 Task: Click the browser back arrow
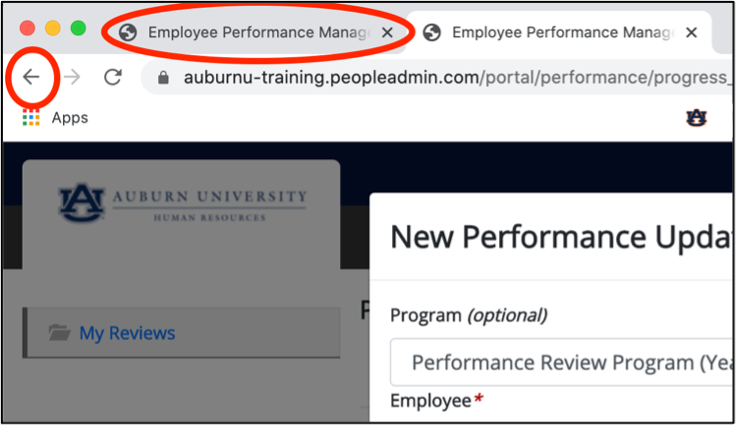[x=32, y=77]
